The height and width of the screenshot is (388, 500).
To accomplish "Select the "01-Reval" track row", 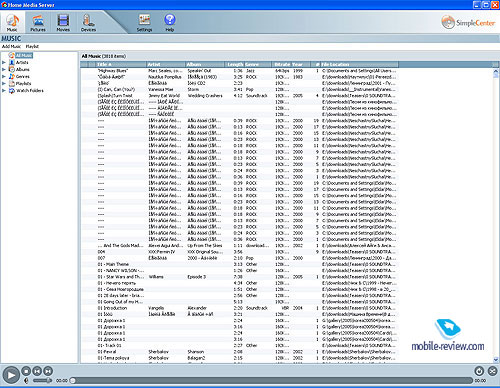I will 239,352.
